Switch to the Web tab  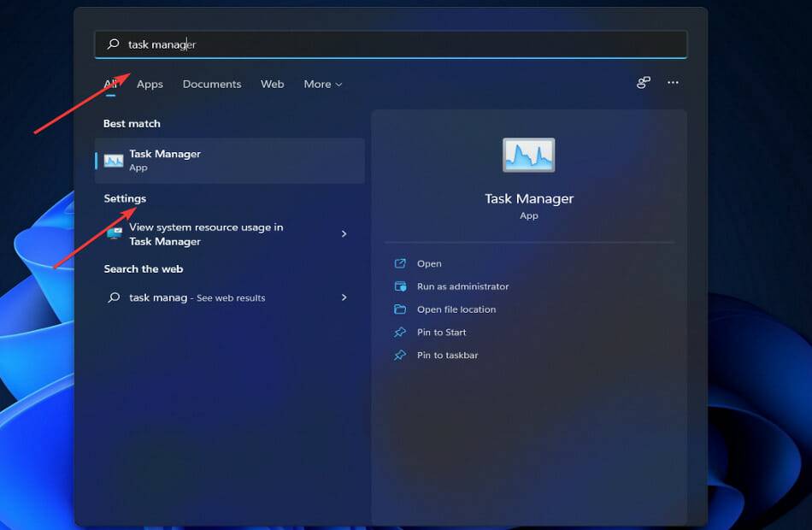coord(272,84)
